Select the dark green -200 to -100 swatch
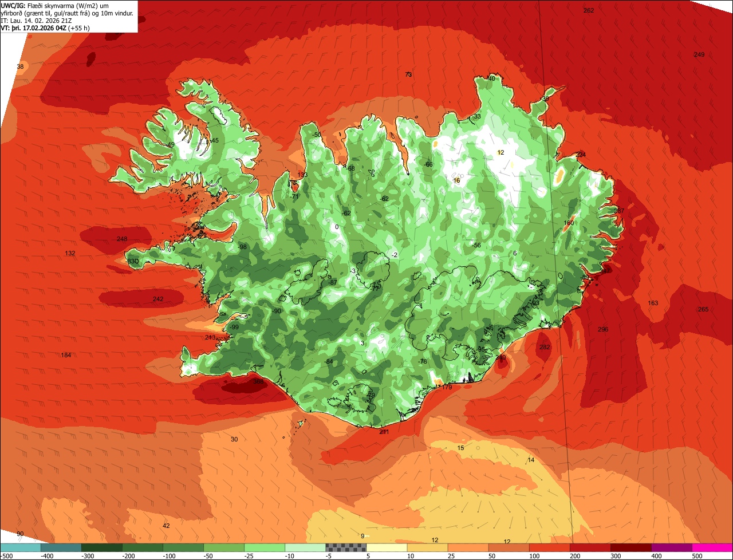The image size is (733, 560). [x=143, y=547]
